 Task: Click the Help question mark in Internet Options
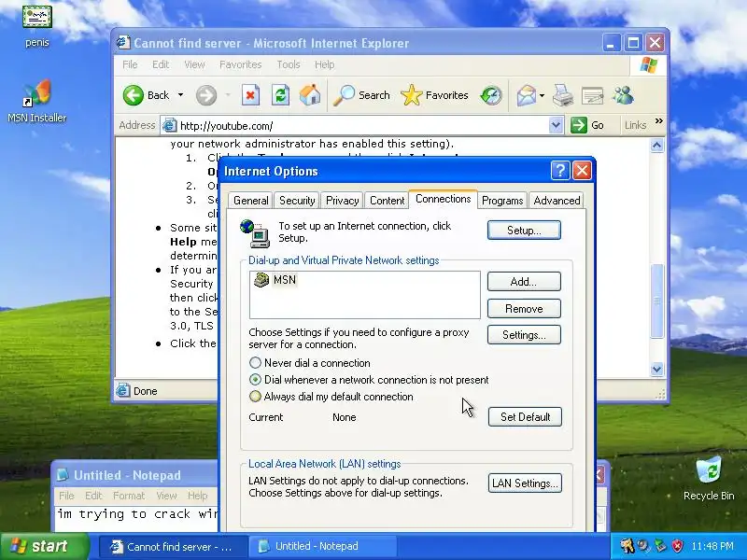[x=560, y=171]
